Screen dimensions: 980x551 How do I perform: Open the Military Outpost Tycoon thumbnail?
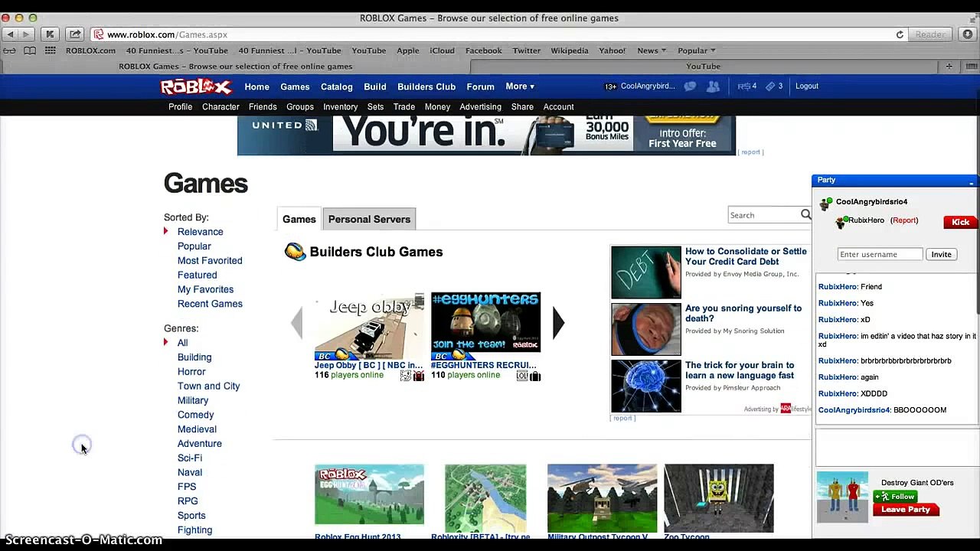click(602, 497)
